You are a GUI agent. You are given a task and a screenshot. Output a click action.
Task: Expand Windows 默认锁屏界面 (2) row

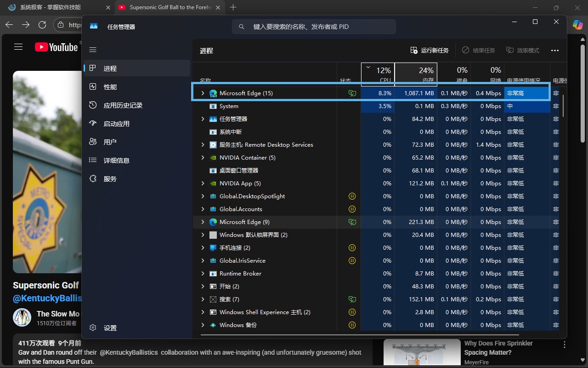pyautogui.click(x=203, y=235)
